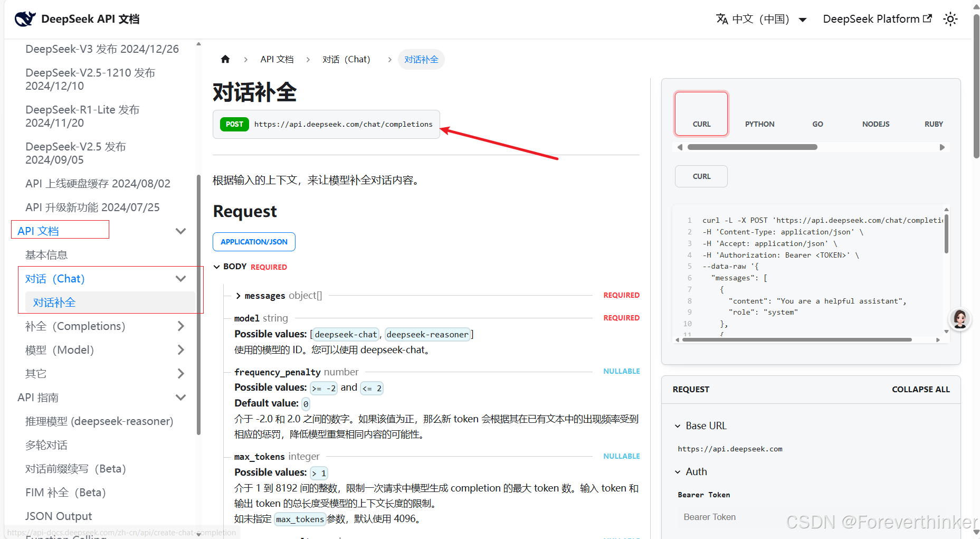Click COLLAPSE ALL in Request panel

[920, 389]
